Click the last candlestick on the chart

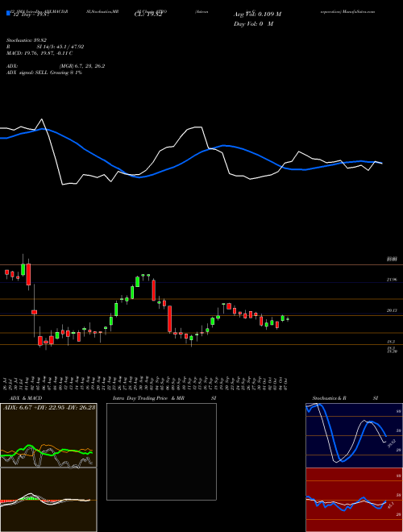[x=288, y=319]
